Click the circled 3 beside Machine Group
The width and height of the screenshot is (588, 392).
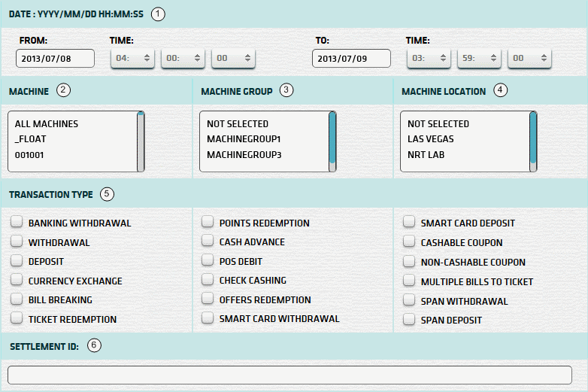[x=286, y=91]
